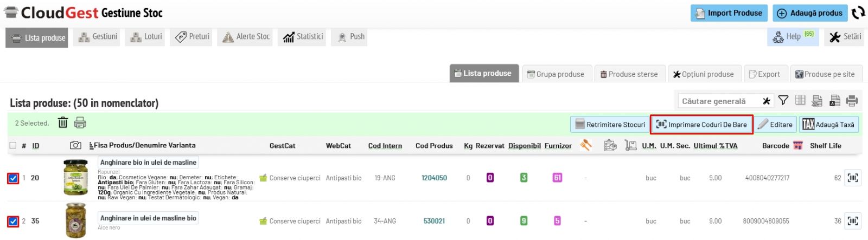Open the Gestiuni menu item
Screen dimensions: 868x240
pos(98,37)
